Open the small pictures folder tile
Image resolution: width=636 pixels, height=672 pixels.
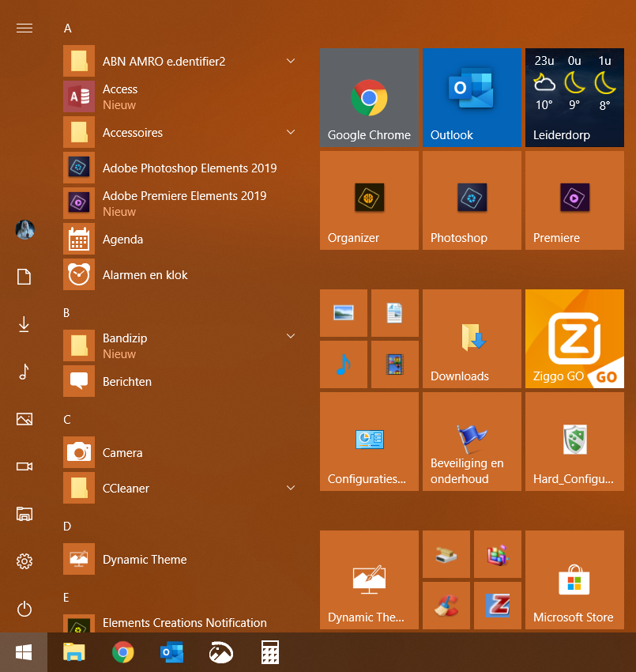point(344,313)
